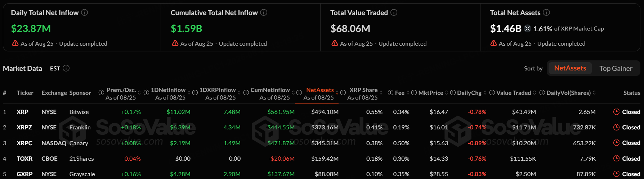This screenshot has height=179, width=644.
Task: Open EST timezone info icon
Action: (x=66, y=68)
